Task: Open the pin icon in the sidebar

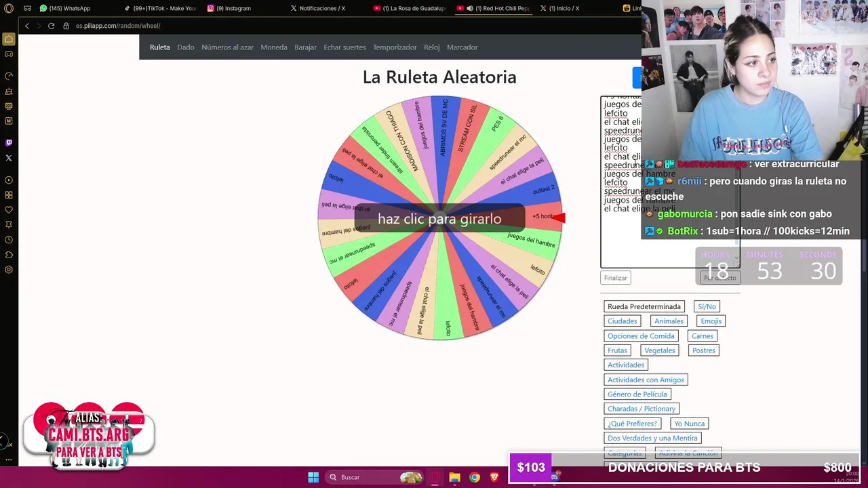Action: tap(9, 225)
